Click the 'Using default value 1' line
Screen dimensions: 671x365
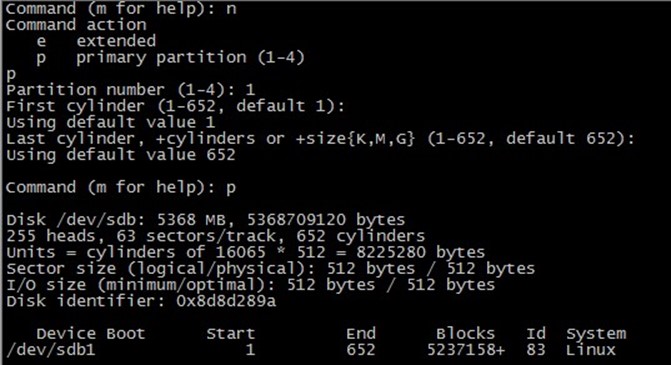point(110,123)
